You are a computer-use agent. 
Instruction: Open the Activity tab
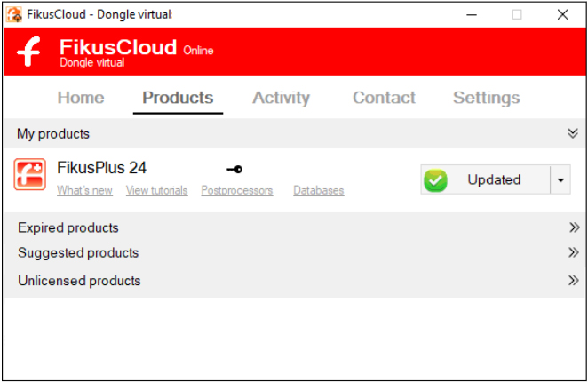point(281,98)
